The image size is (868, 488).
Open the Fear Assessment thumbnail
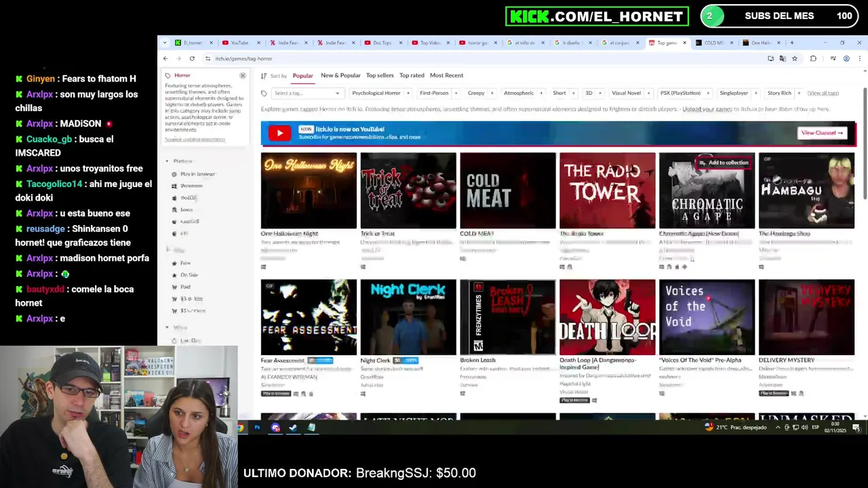[309, 317]
